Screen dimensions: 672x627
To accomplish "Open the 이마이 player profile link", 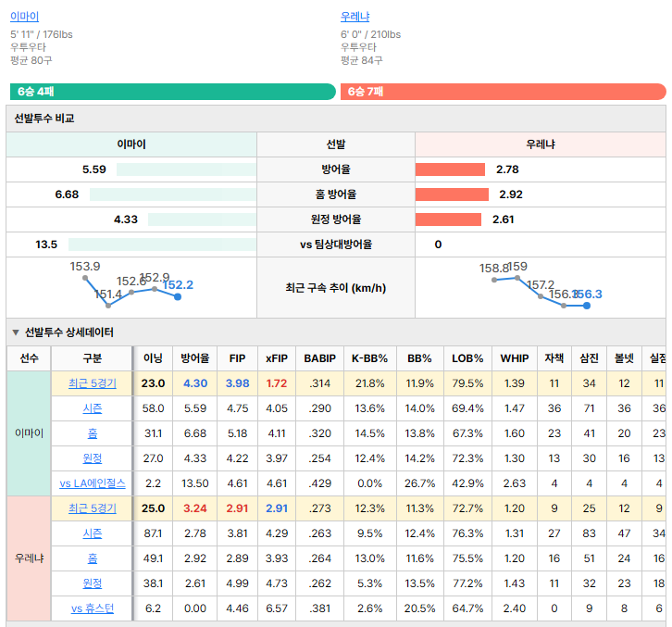I will [24, 17].
